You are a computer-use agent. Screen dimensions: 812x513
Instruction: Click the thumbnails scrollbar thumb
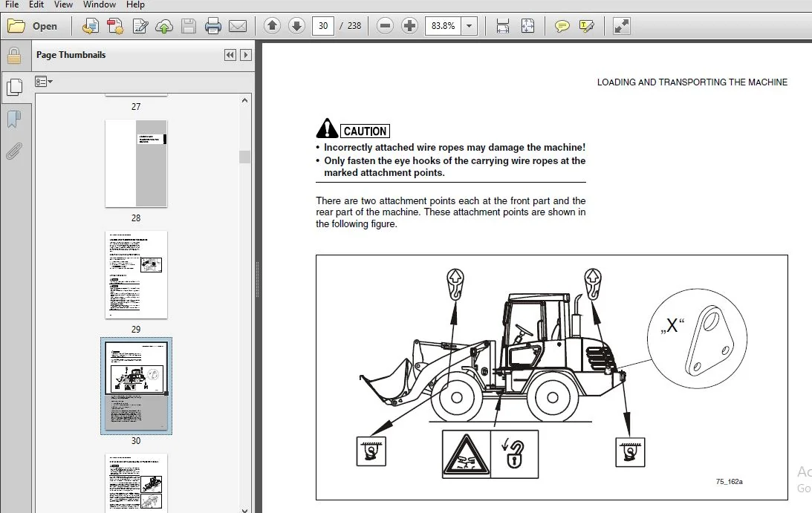(244, 157)
